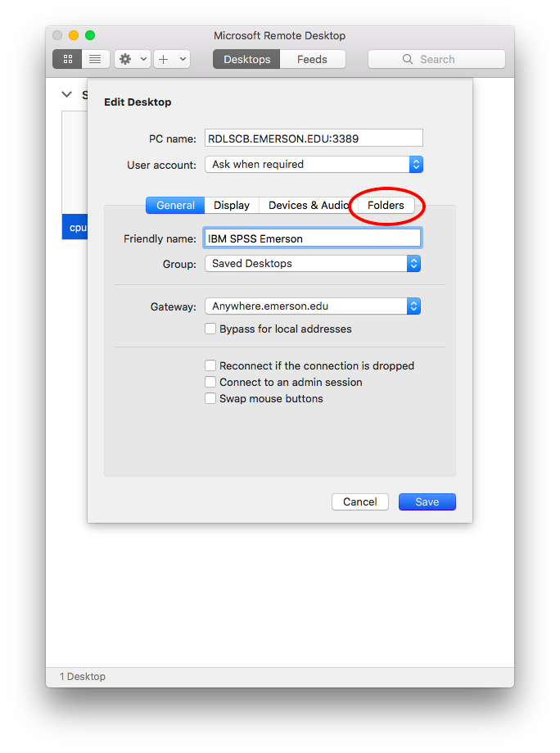Collapse the saved desktops group chevron
This screenshot has width=560, height=753.
(66, 94)
